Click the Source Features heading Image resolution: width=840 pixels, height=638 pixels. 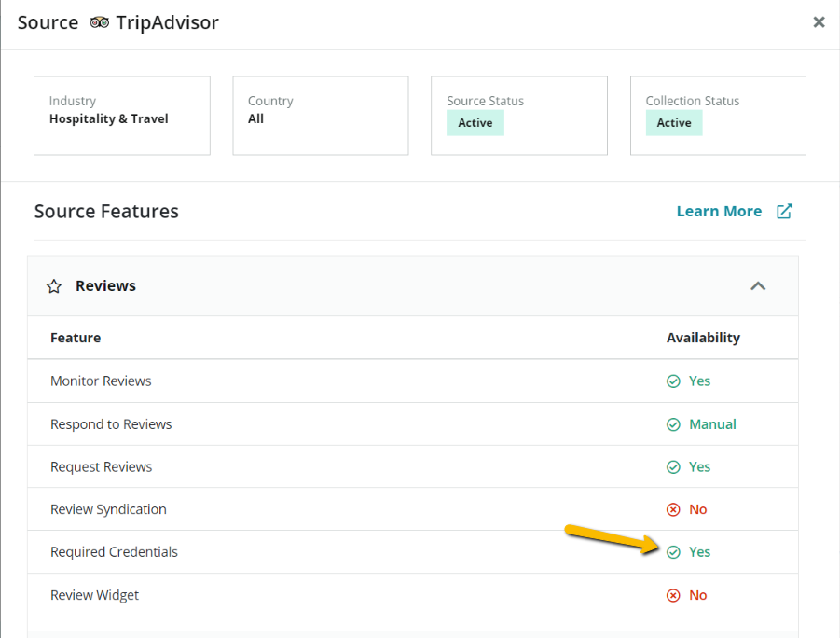pyautogui.click(x=106, y=211)
